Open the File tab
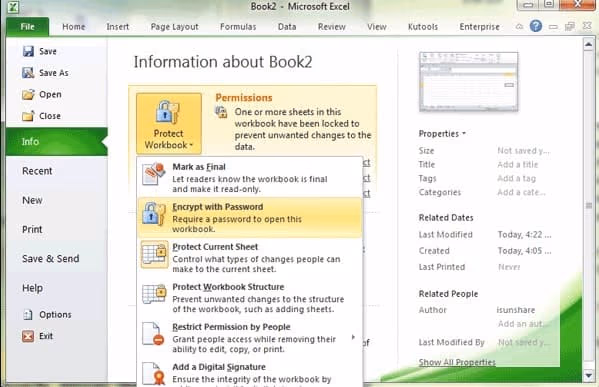This screenshot has width=599, height=387. (x=28, y=27)
